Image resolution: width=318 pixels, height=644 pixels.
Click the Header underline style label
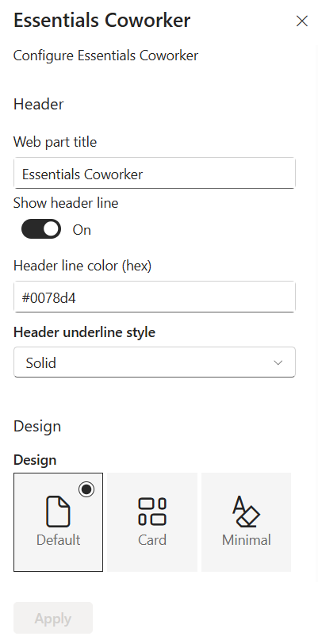tap(84, 332)
